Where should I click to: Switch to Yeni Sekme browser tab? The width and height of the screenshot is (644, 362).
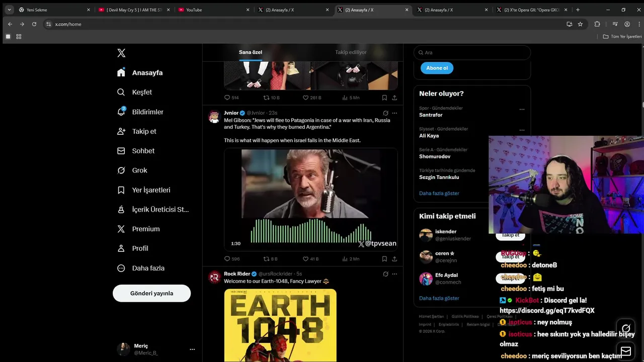pos(54,10)
